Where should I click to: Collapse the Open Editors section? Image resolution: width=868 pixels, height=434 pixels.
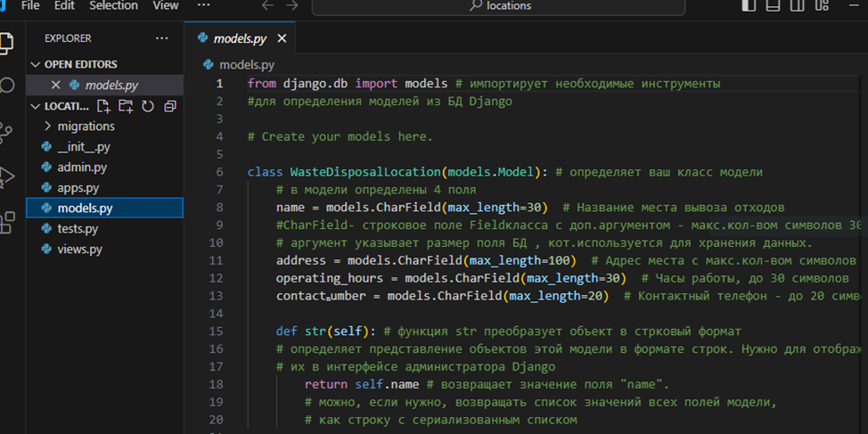click(36, 64)
